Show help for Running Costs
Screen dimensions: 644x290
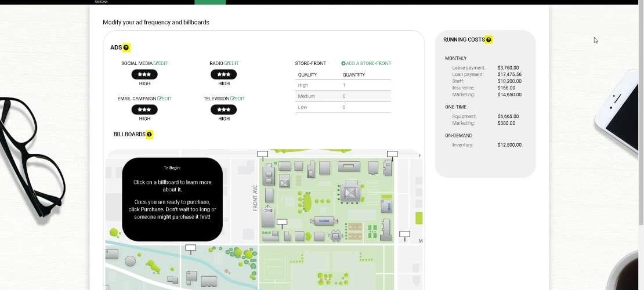point(489,40)
